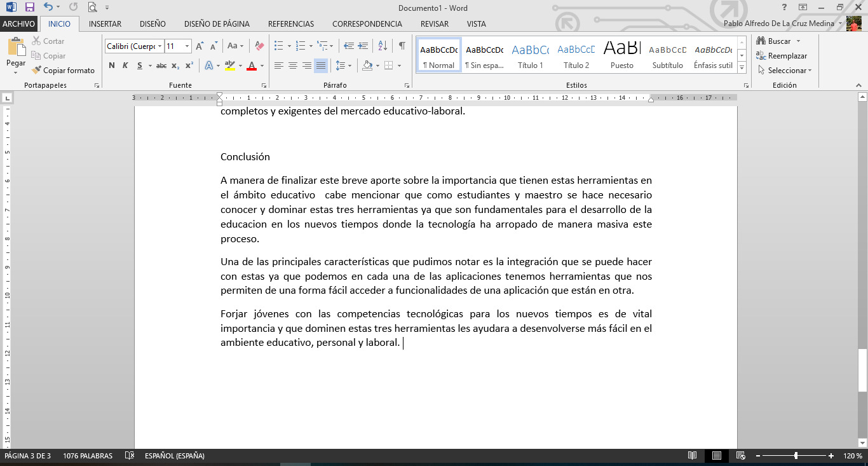Toggle underline formatting
Image resolution: width=868 pixels, height=466 pixels.
[x=139, y=65]
